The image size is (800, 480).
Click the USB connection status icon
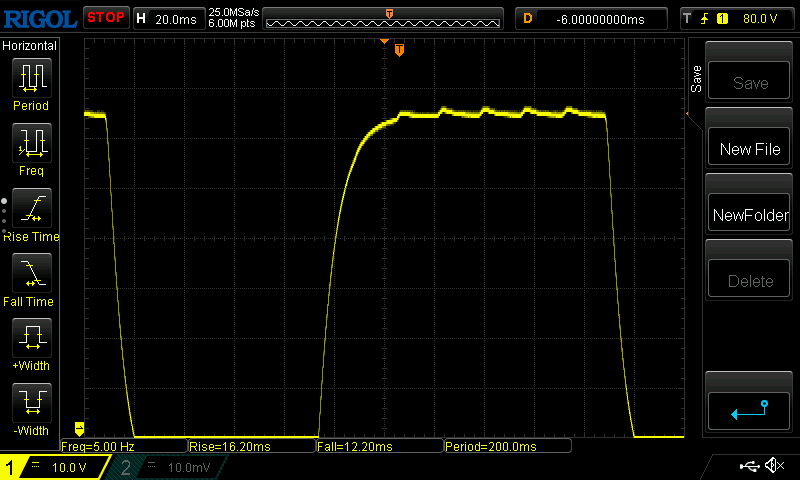tap(748, 466)
